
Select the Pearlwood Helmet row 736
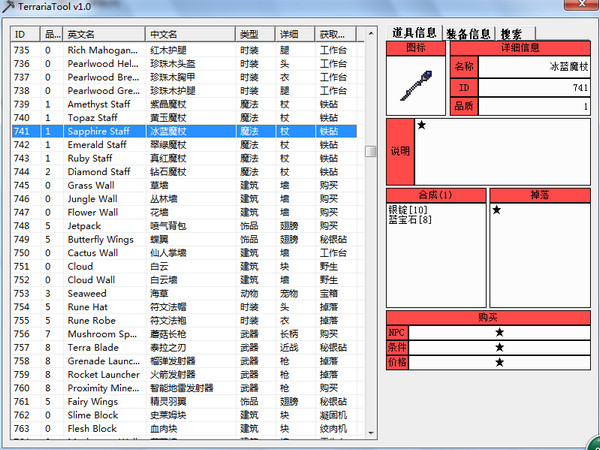tap(184, 64)
